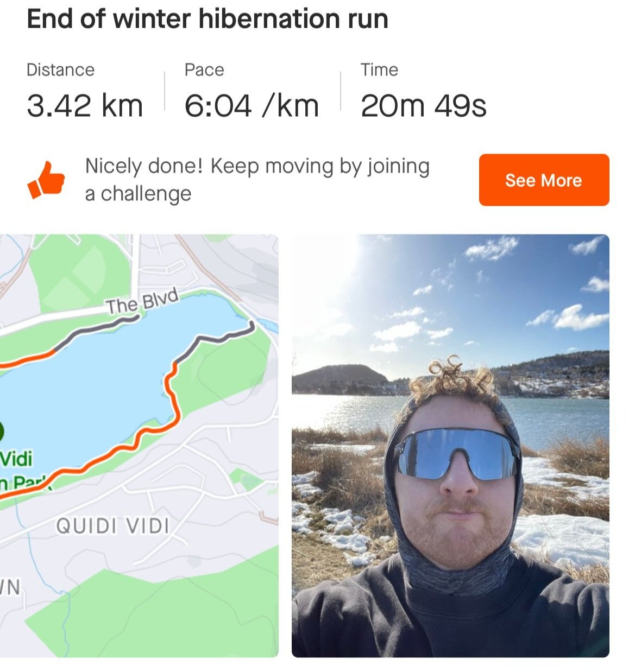Tap the Distance stat label
Screen dimensions: 635x672
click(60, 70)
